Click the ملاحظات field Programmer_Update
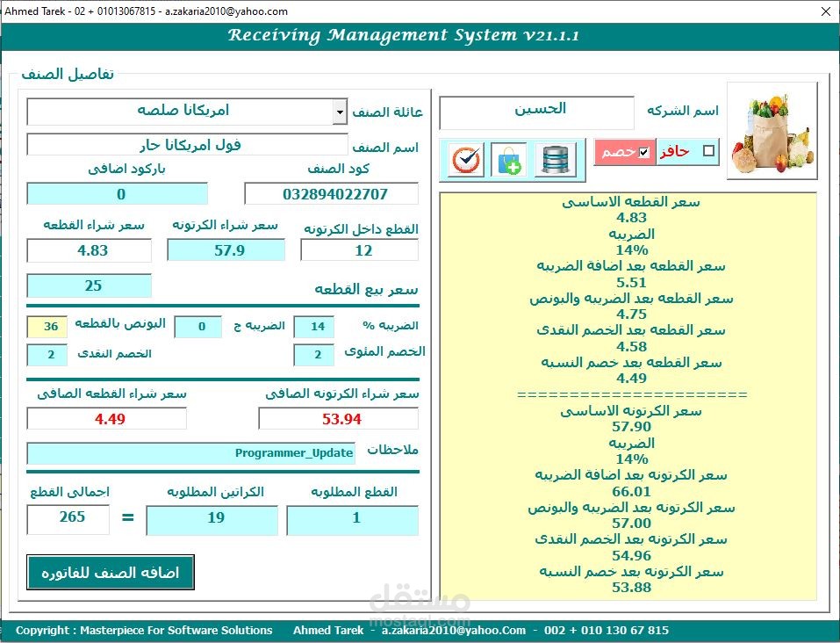The image size is (840, 643). [x=191, y=453]
